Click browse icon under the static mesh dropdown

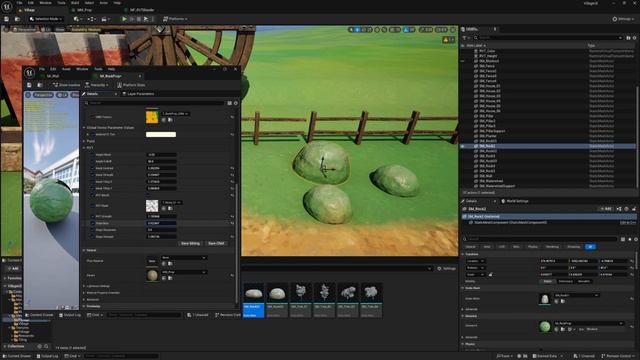[563, 301]
